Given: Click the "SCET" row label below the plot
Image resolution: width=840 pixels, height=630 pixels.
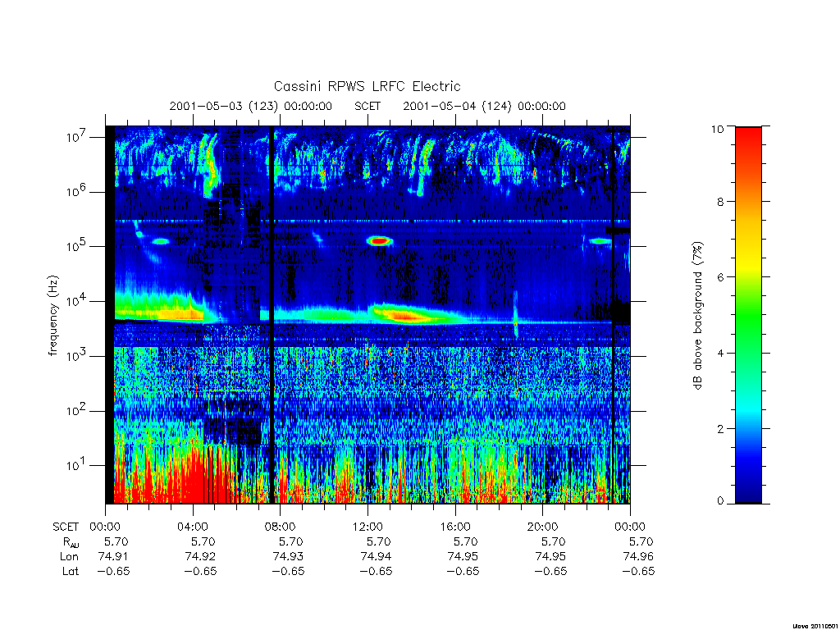Looking at the screenshot, I should [66, 527].
